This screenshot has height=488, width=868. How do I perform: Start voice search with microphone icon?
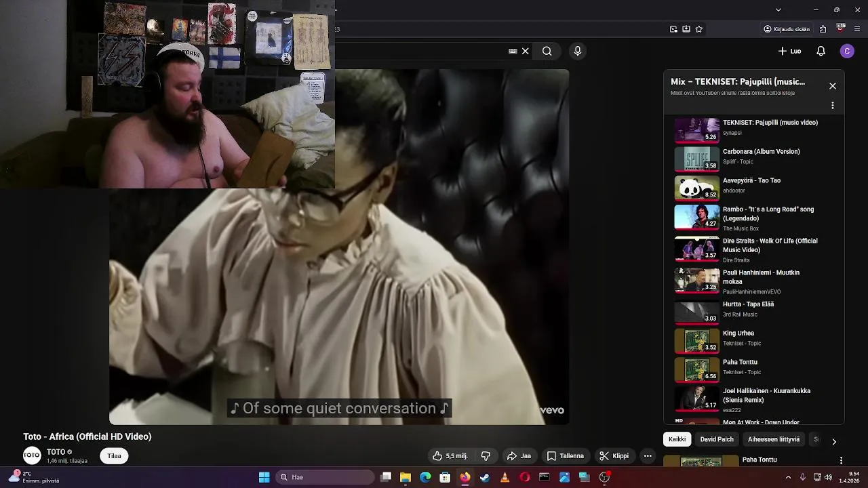pyautogui.click(x=578, y=51)
